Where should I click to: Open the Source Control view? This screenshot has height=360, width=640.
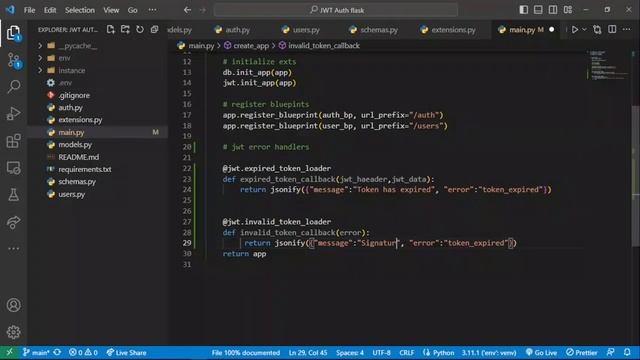[x=13, y=60]
